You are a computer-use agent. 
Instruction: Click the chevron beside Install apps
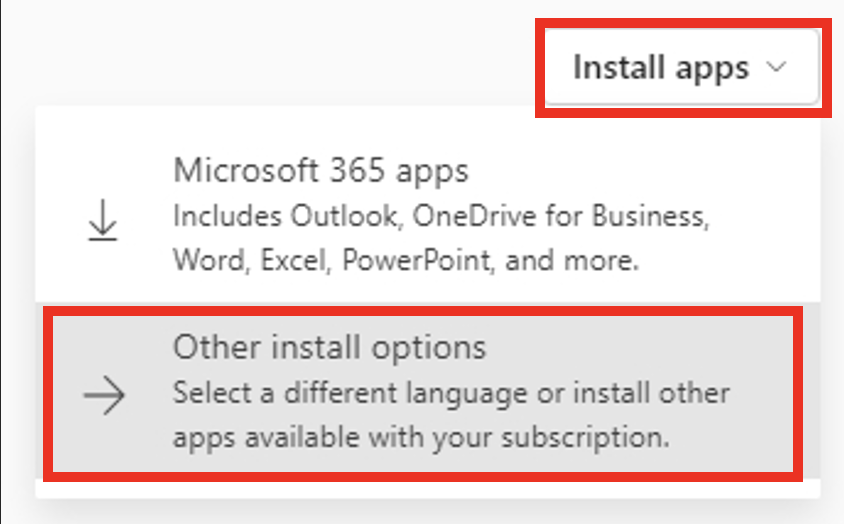[776, 67]
